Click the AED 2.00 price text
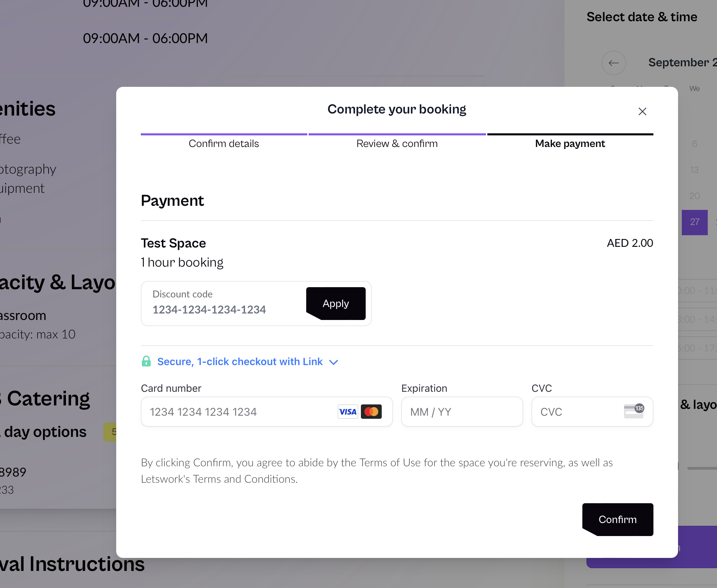This screenshot has width=717, height=588. (630, 243)
